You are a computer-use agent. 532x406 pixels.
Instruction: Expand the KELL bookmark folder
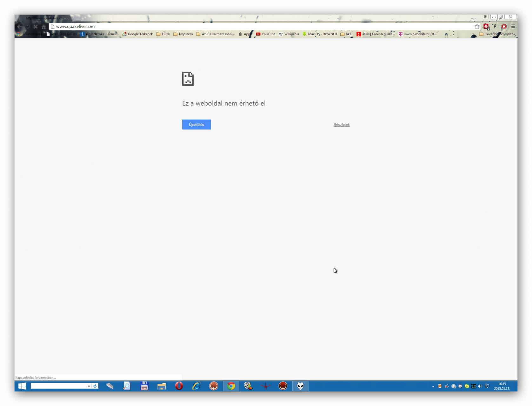pos(346,34)
